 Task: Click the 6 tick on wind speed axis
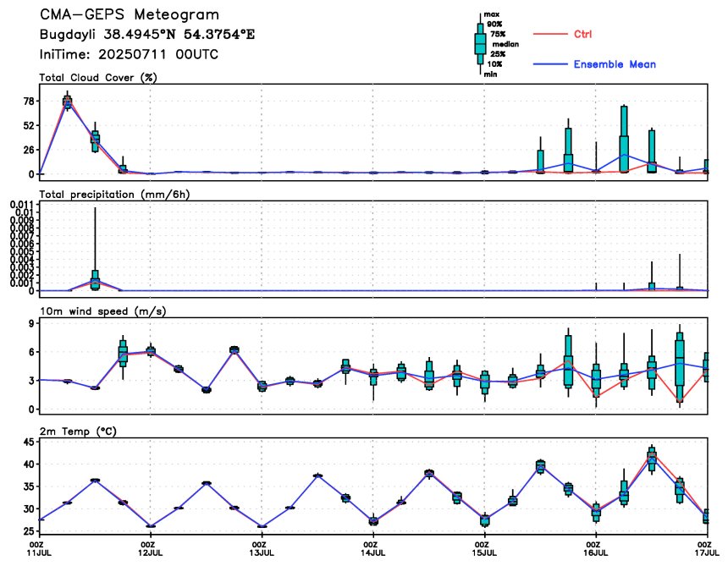click(x=31, y=352)
